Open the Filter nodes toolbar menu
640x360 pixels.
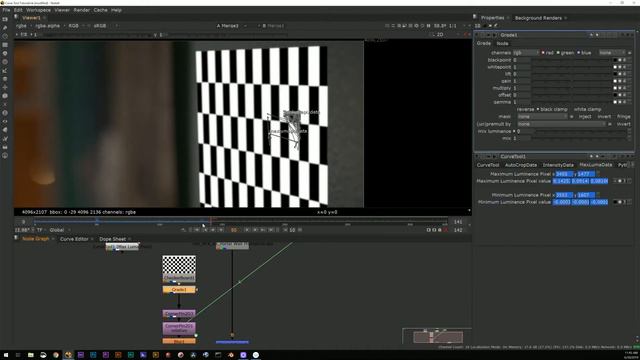coord(5,62)
